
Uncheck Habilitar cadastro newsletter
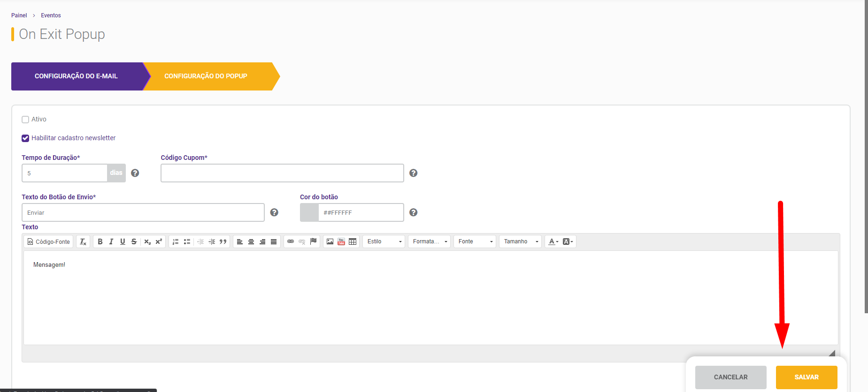[x=25, y=138]
